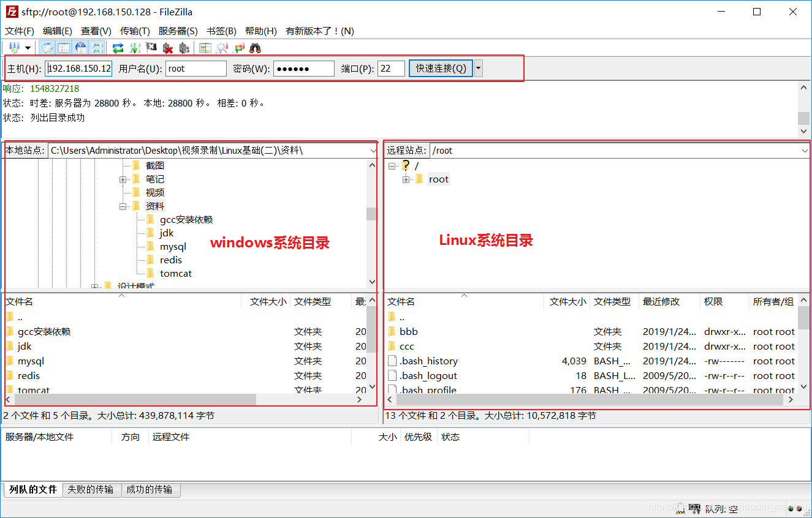
Task: Expand the remote root folder node
Action: tap(406, 179)
